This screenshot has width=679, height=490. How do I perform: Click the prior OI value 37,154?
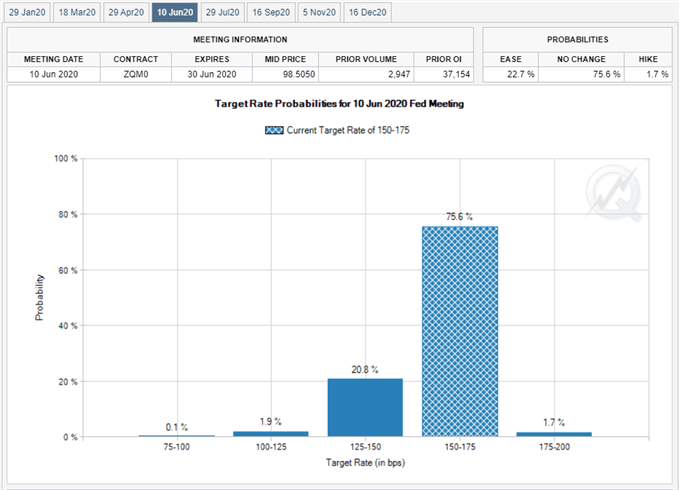[456, 74]
